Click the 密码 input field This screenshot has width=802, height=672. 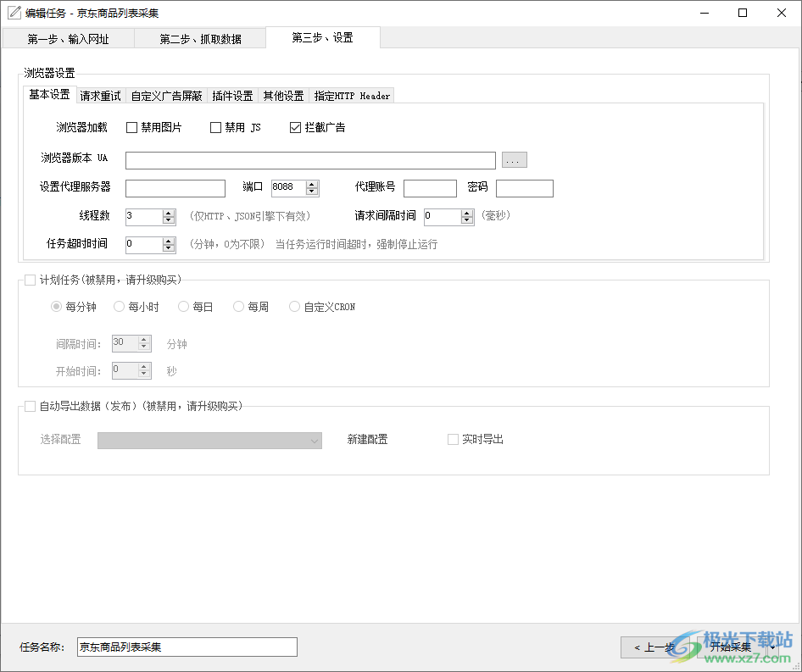[524, 188]
